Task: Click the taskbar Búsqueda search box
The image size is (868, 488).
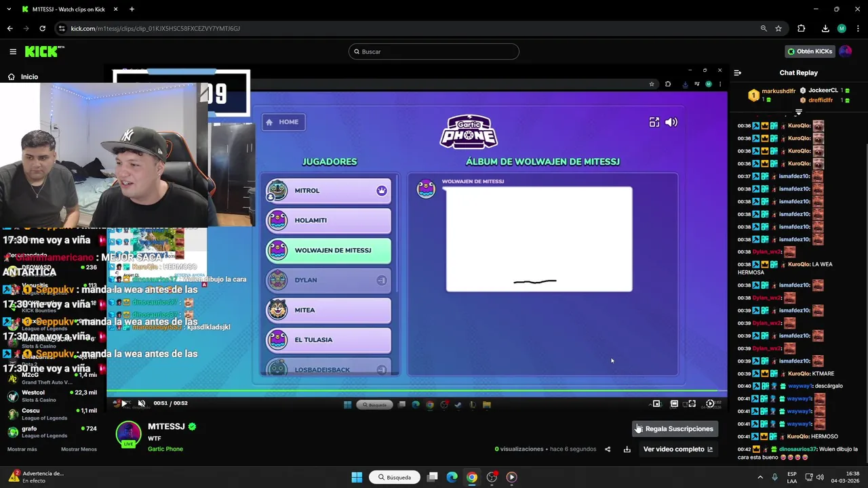Action: (x=395, y=477)
